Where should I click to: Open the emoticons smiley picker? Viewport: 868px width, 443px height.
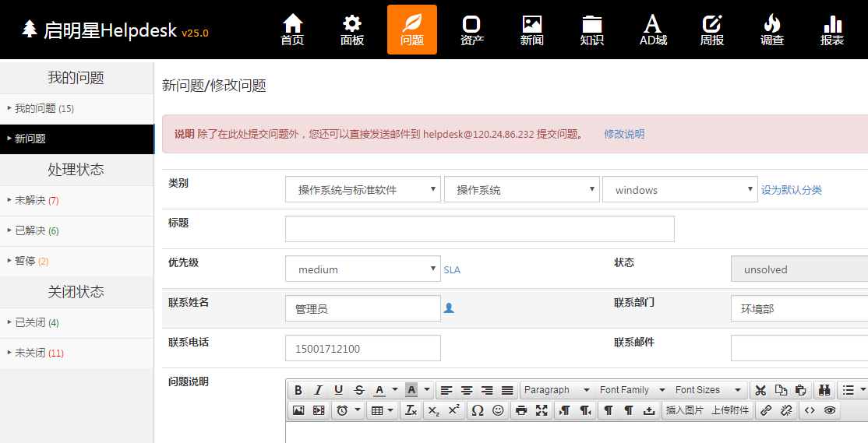point(498,410)
